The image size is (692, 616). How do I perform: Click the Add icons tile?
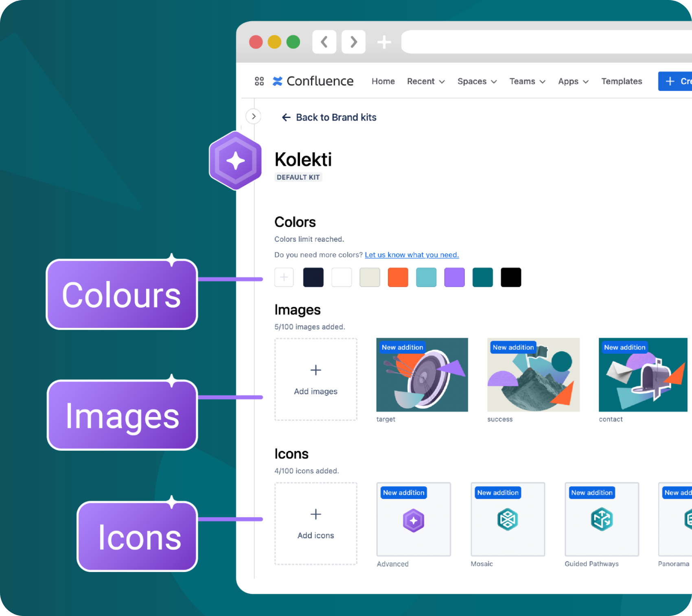(316, 524)
